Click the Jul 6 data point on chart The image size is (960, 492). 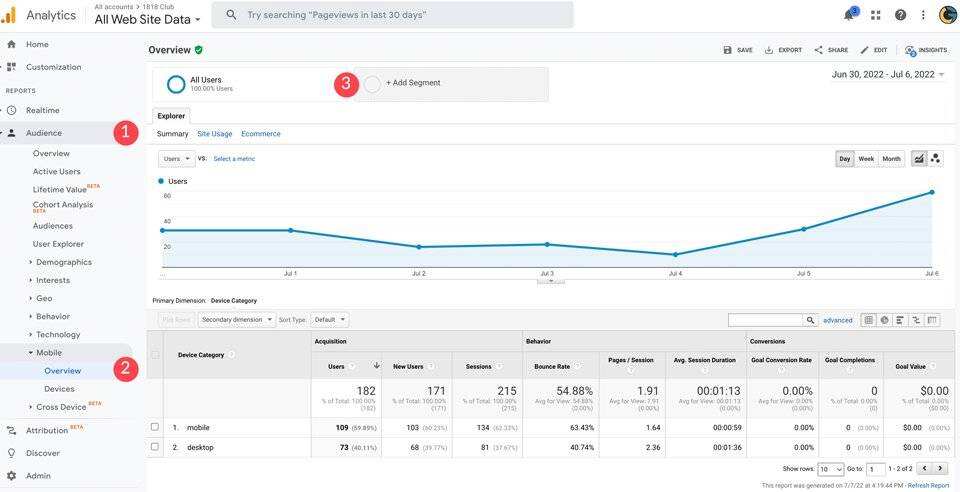[931, 192]
